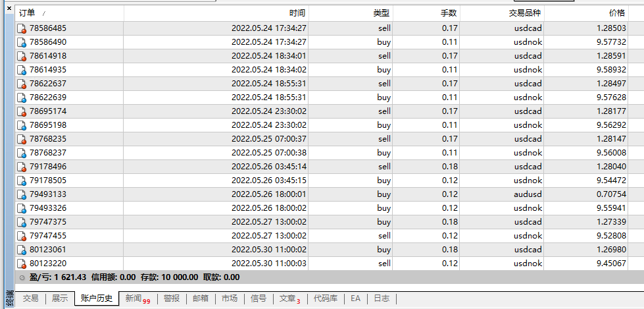The image size is (644, 309).
Task: Select the audusd symbol cell
Action: pos(528,194)
